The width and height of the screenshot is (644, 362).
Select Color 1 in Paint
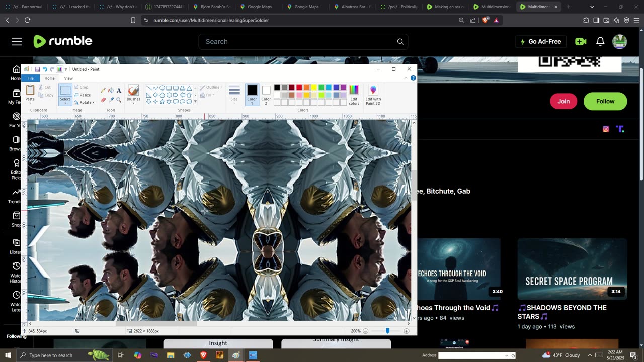pyautogui.click(x=252, y=95)
